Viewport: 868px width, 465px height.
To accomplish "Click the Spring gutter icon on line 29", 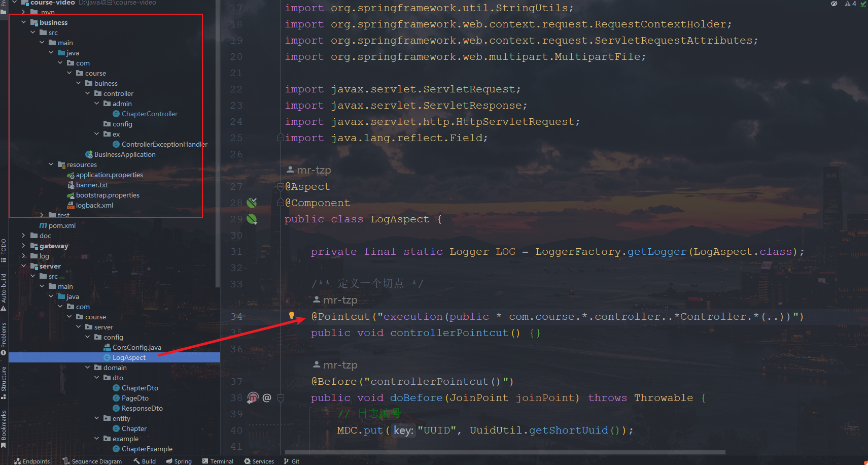I will point(252,219).
